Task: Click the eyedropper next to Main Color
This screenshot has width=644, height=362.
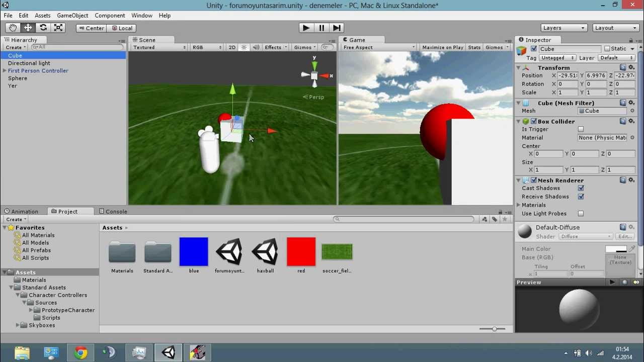Action: 632,249
